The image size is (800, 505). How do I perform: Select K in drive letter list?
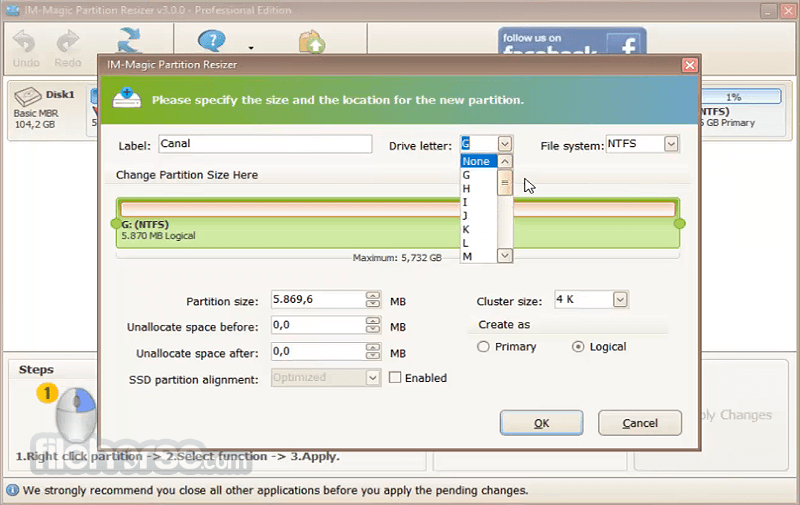pos(479,230)
